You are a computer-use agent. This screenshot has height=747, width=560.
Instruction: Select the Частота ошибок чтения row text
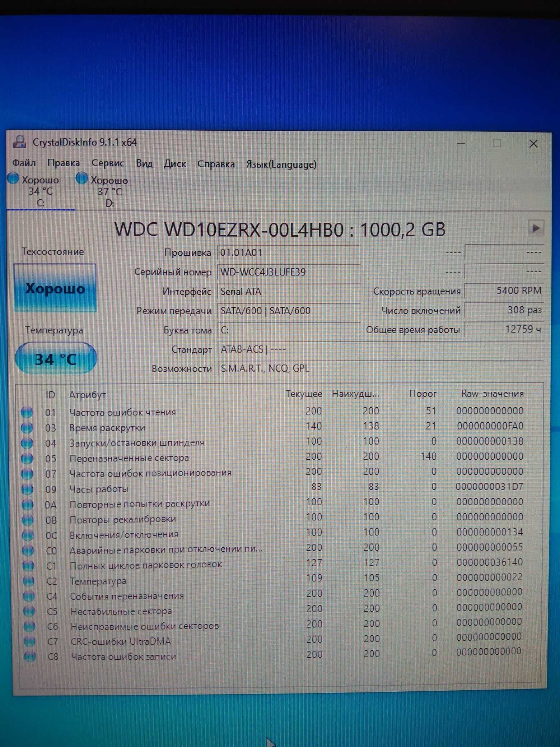click(x=122, y=412)
